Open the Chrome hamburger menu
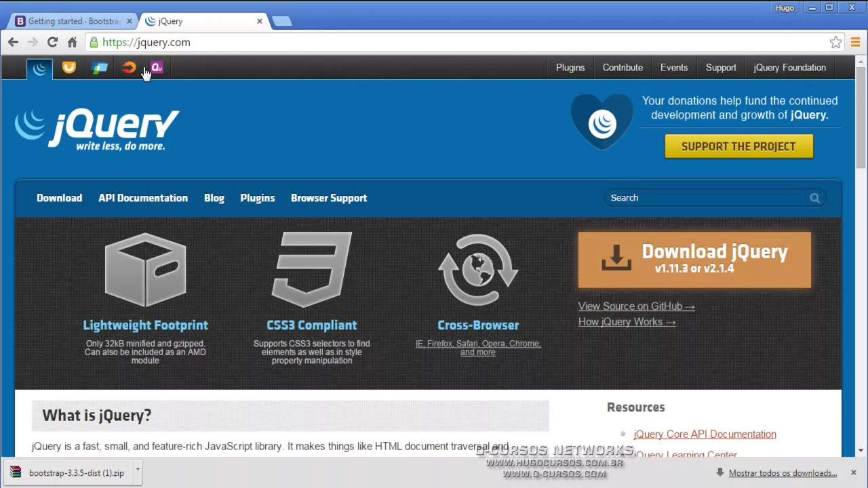 click(855, 42)
